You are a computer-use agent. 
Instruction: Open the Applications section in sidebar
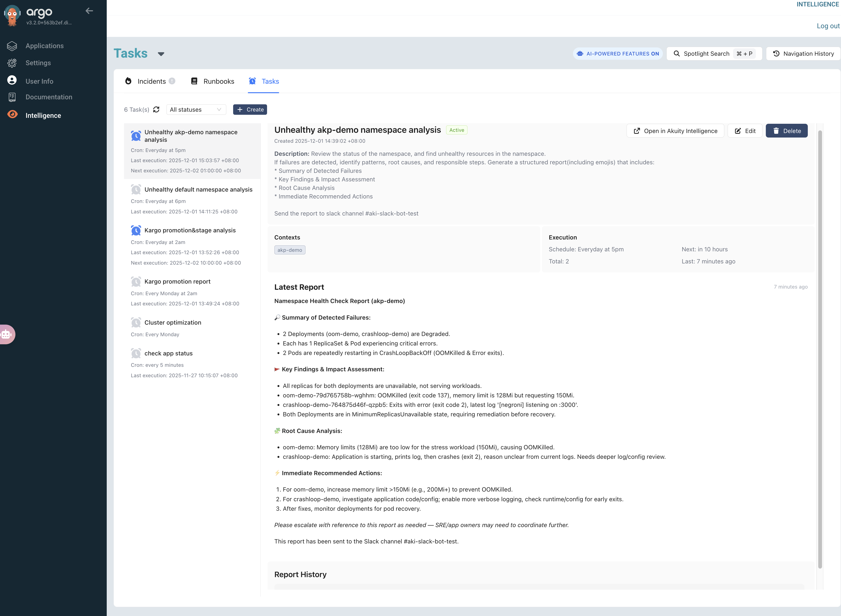pos(44,46)
